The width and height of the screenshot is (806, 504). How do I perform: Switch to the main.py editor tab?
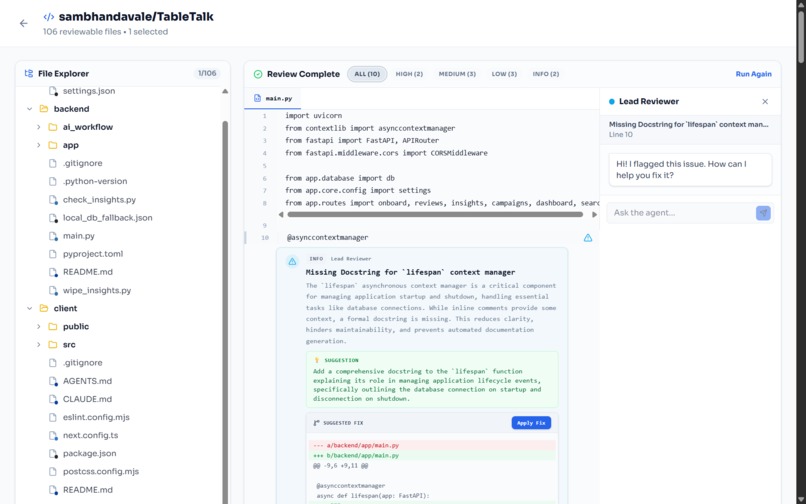[x=272, y=98]
